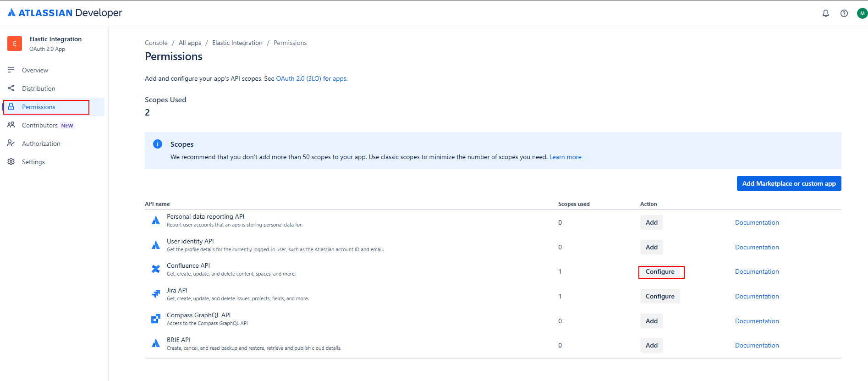
Task: Open Documentation for Jira API
Action: click(757, 296)
